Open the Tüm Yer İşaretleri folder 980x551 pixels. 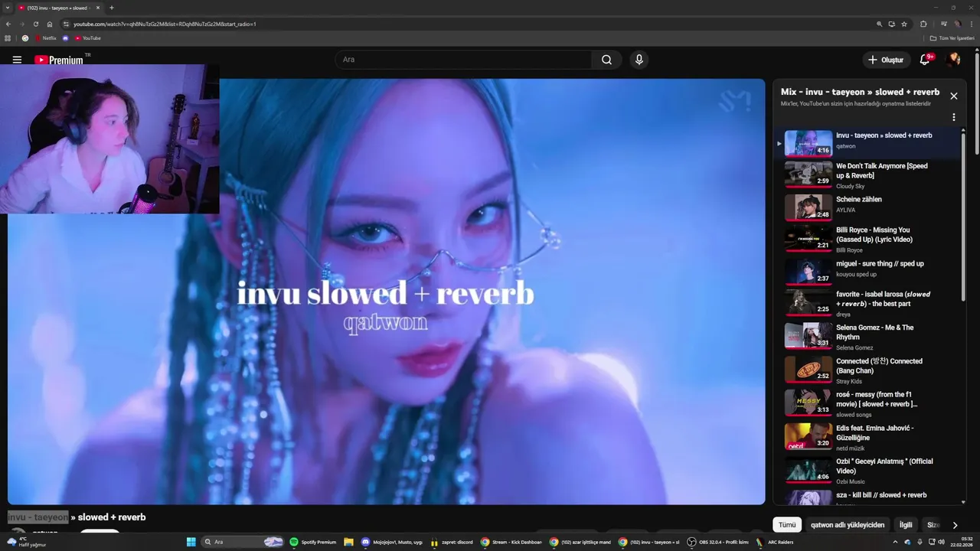click(x=952, y=37)
